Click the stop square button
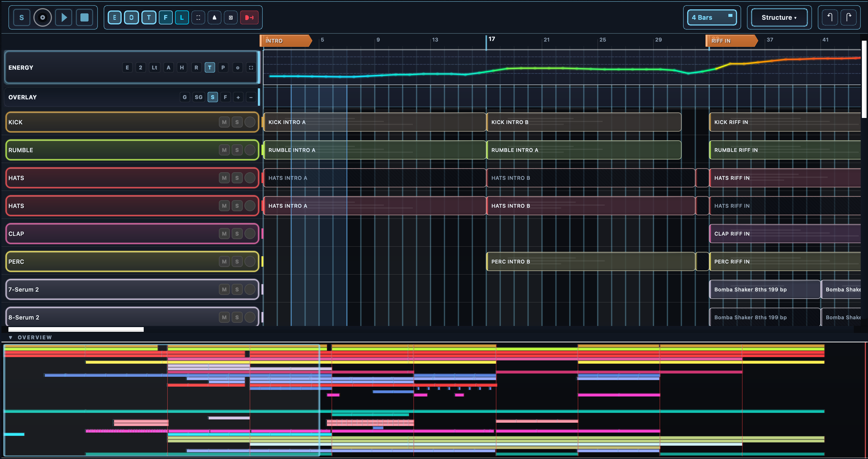Viewport: 868px width, 459px height. click(84, 17)
